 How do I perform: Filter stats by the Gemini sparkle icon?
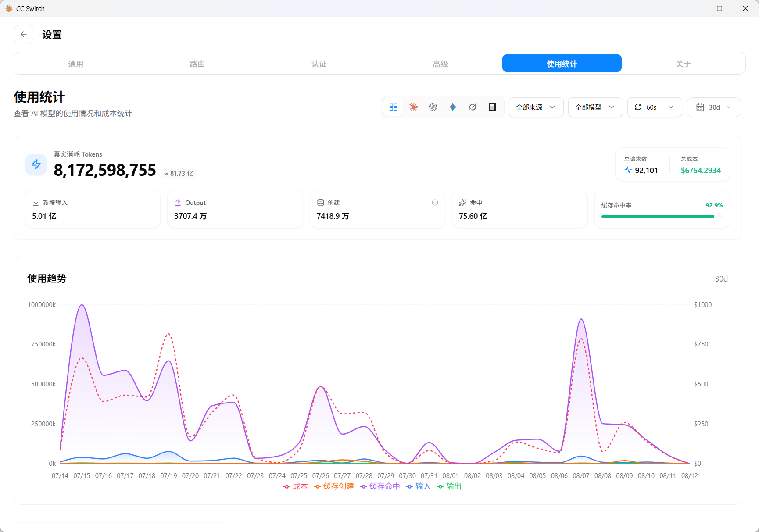(453, 107)
